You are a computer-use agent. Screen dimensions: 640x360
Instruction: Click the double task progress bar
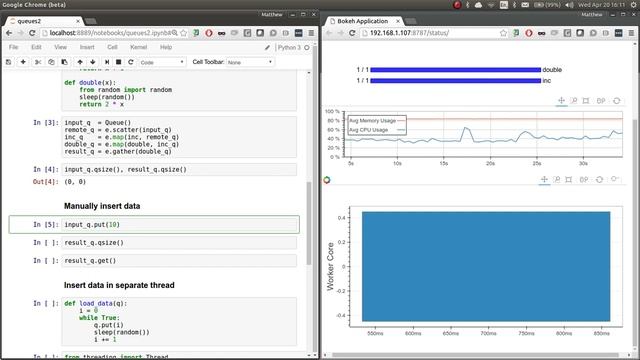(456, 70)
